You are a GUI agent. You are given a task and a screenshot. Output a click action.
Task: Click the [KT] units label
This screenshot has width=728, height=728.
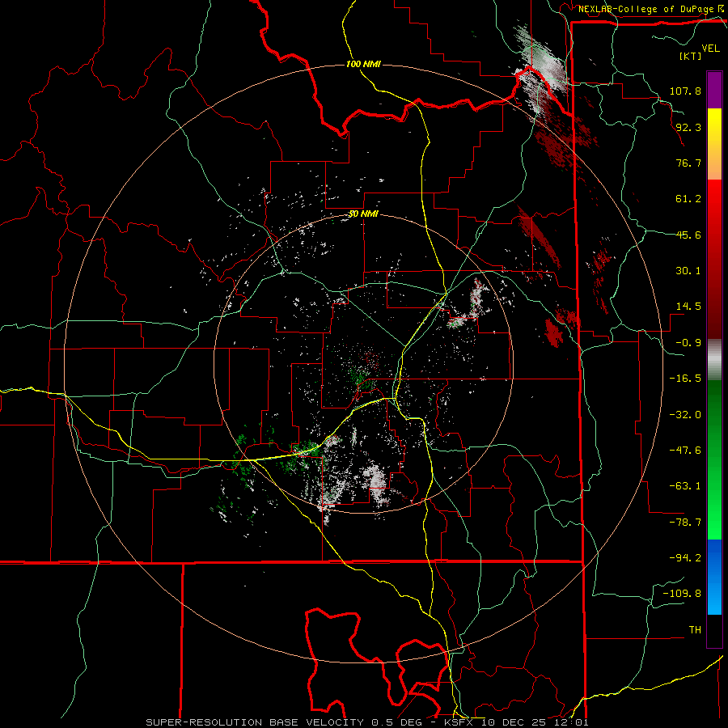tap(690, 56)
